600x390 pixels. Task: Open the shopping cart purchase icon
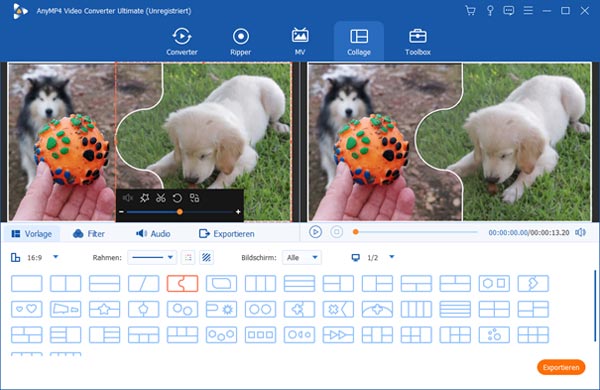pos(470,10)
